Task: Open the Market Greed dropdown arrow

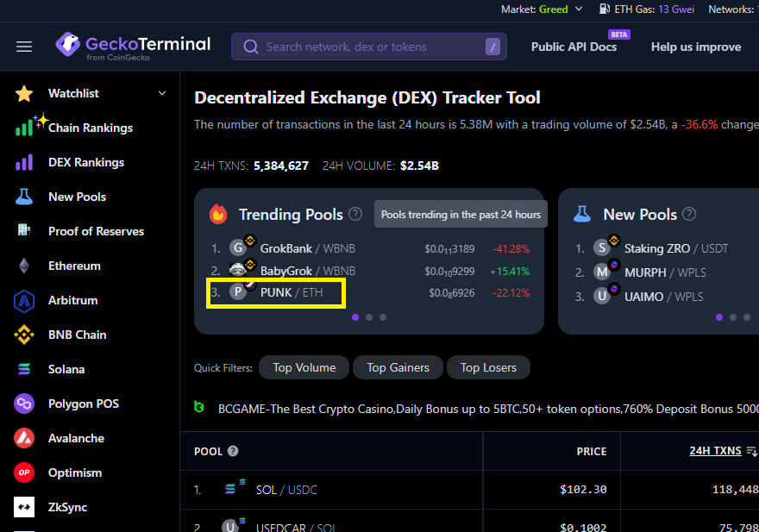Action: 579,9
